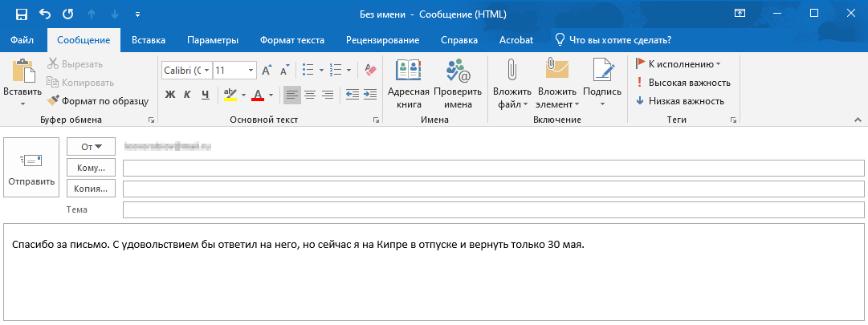Decrease font size with small A icon
This screenshot has height=325, width=868.
[x=284, y=71]
